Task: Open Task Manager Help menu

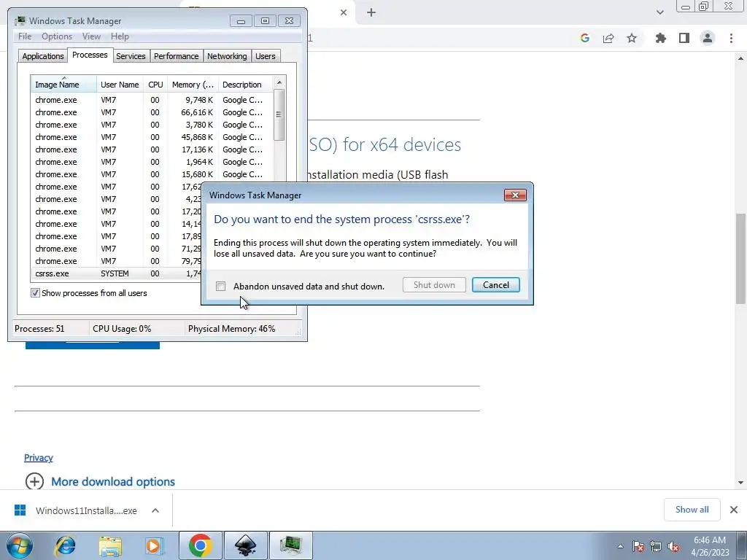Action: click(x=120, y=36)
